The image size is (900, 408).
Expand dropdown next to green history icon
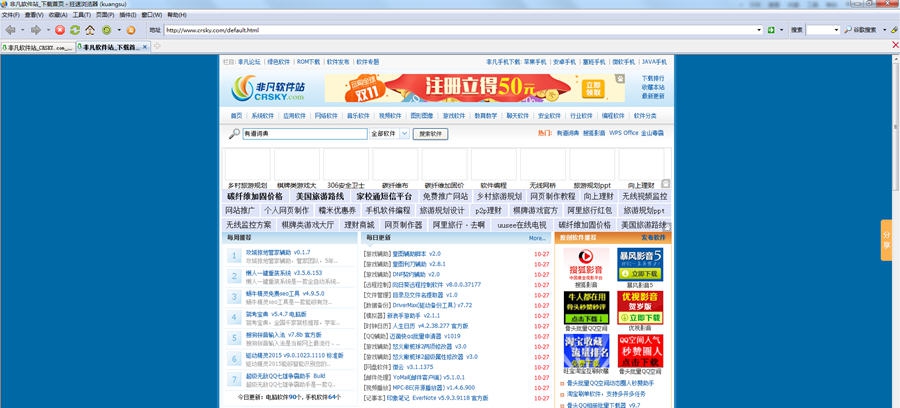(x=119, y=30)
